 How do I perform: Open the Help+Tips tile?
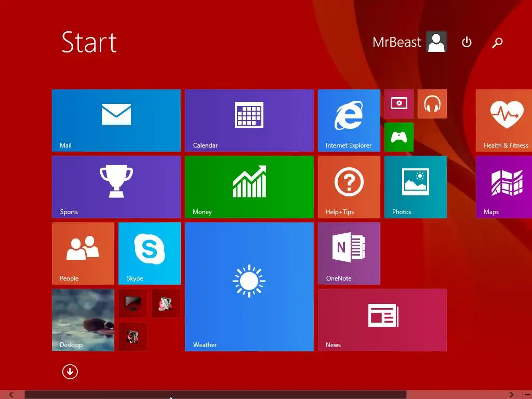point(349,187)
